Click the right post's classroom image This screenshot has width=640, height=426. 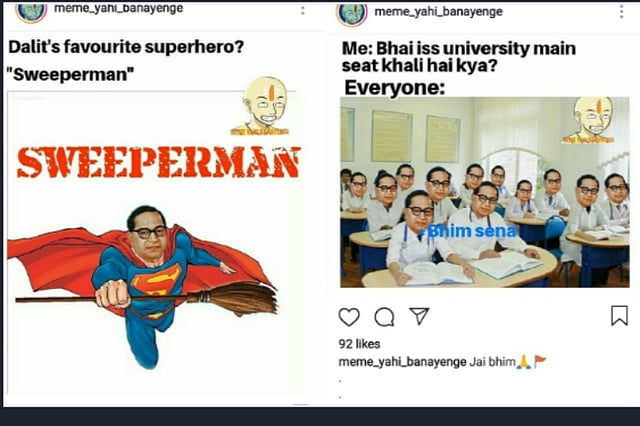pyautogui.click(x=484, y=192)
